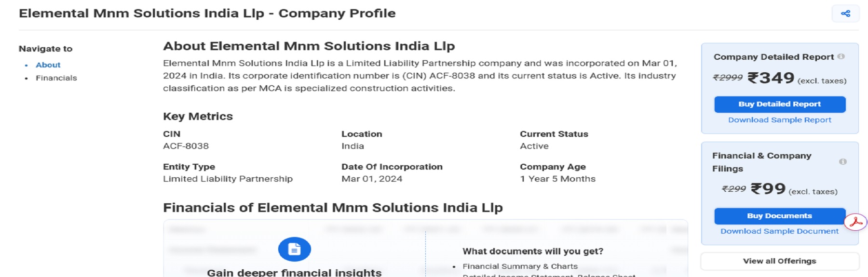Click info icon beside Financial & Company Filings
Viewport: 868px width, 277px height.
(842, 162)
